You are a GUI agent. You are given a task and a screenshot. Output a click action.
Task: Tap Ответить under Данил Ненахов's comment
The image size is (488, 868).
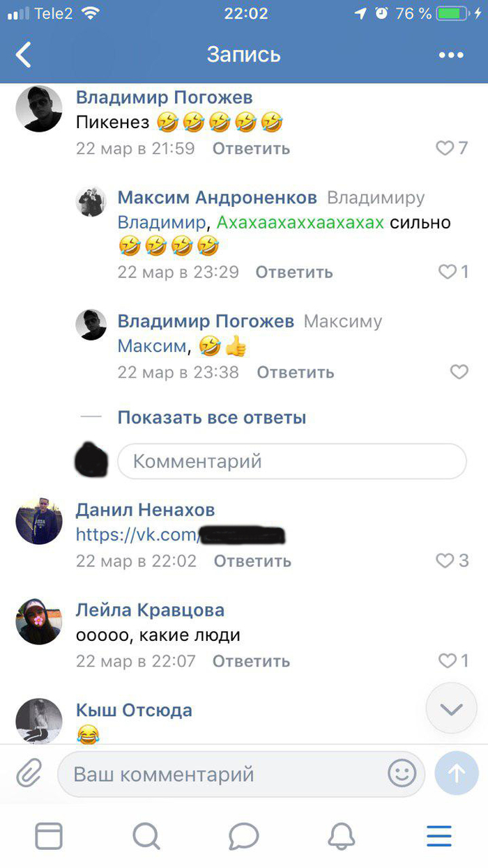coord(252,561)
